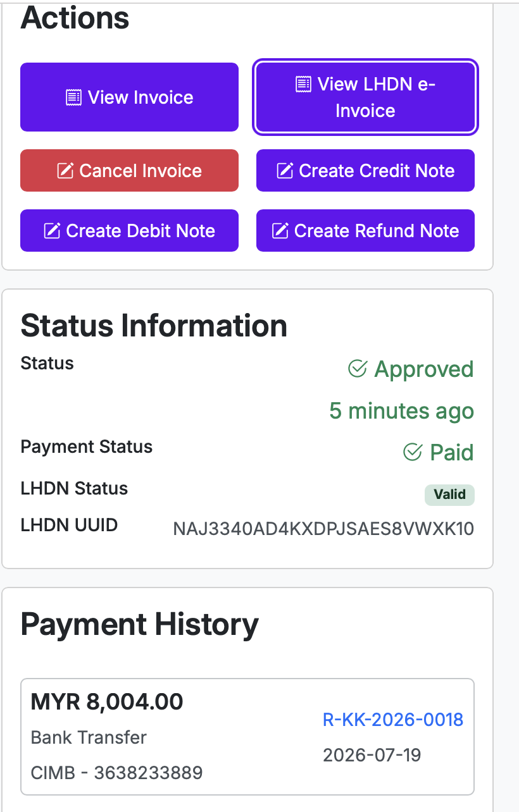The image size is (519, 812).
Task: Click the receipt icon in View Invoice
Action: coord(74,97)
